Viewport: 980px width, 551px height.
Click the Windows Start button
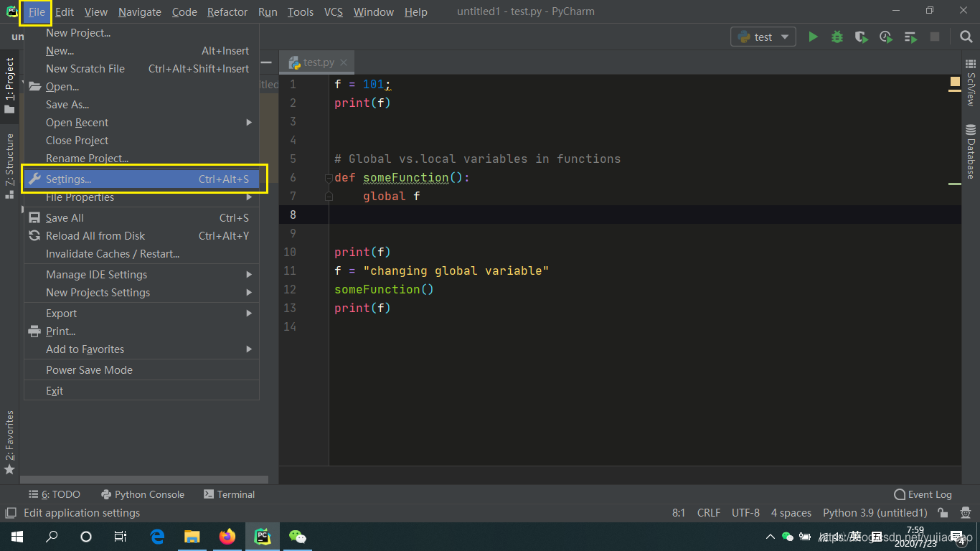click(x=17, y=537)
